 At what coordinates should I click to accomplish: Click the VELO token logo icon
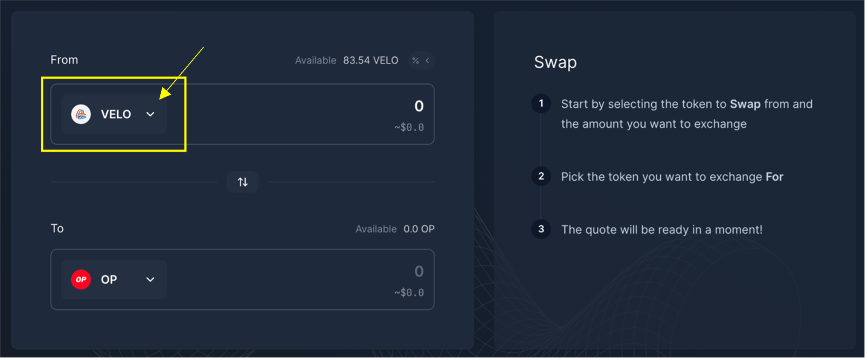[x=81, y=114]
